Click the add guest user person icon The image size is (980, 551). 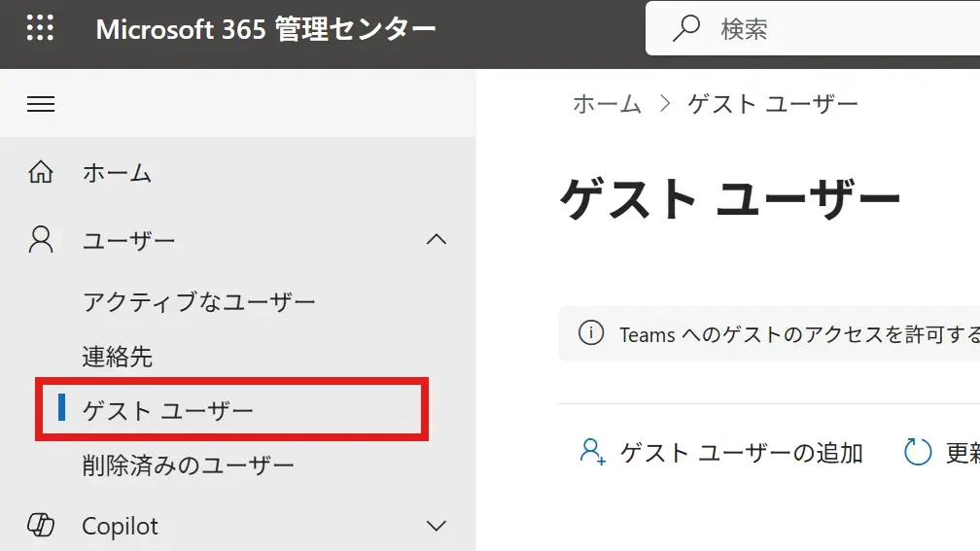point(592,452)
